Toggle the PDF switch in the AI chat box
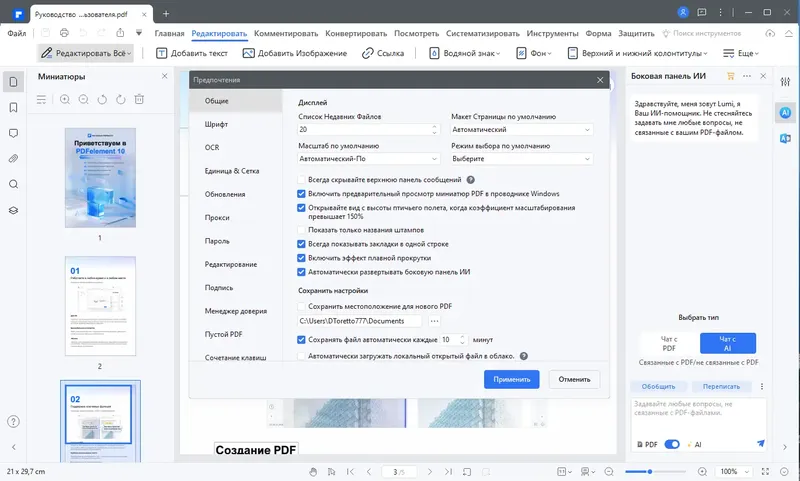 tap(672, 444)
